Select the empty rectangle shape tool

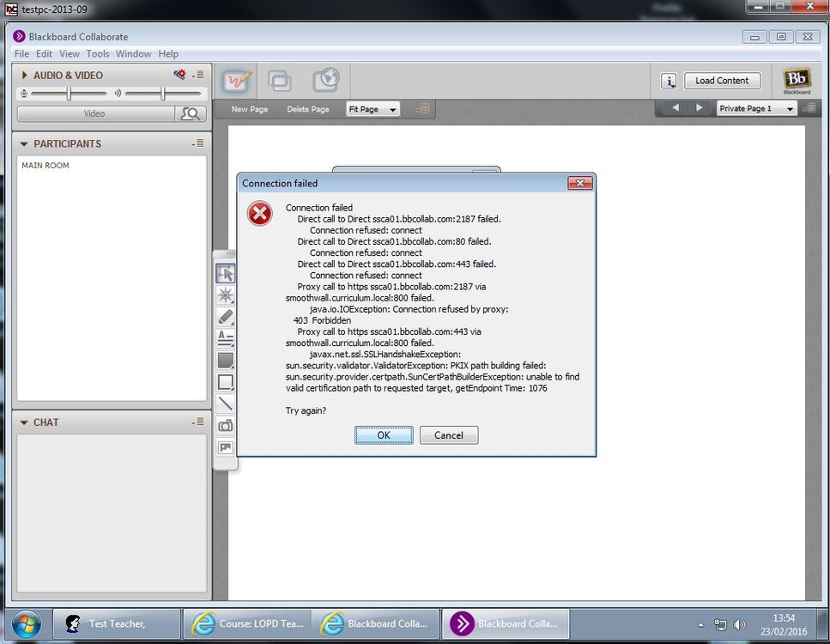point(226,382)
